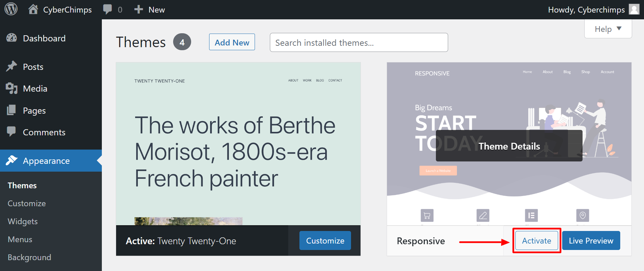Expand the Help dropdown

pyautogui.click(x=608, y=29)
